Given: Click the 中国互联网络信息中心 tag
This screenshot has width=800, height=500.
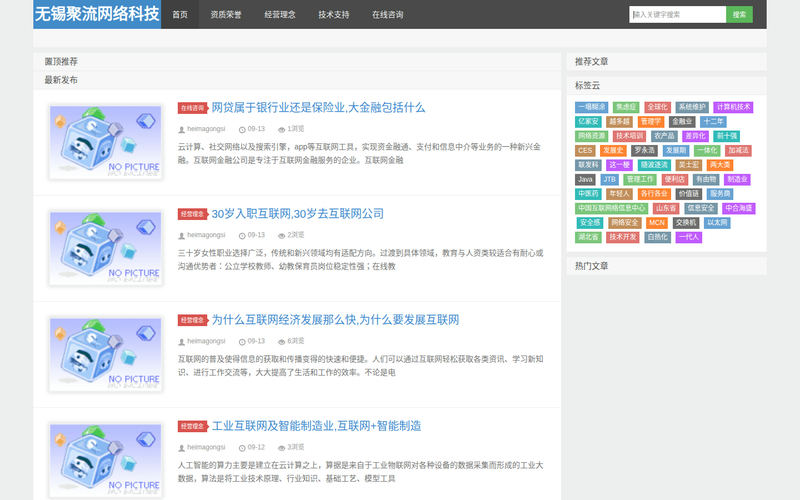Looking at the screenshot, I should coord(611,208).
